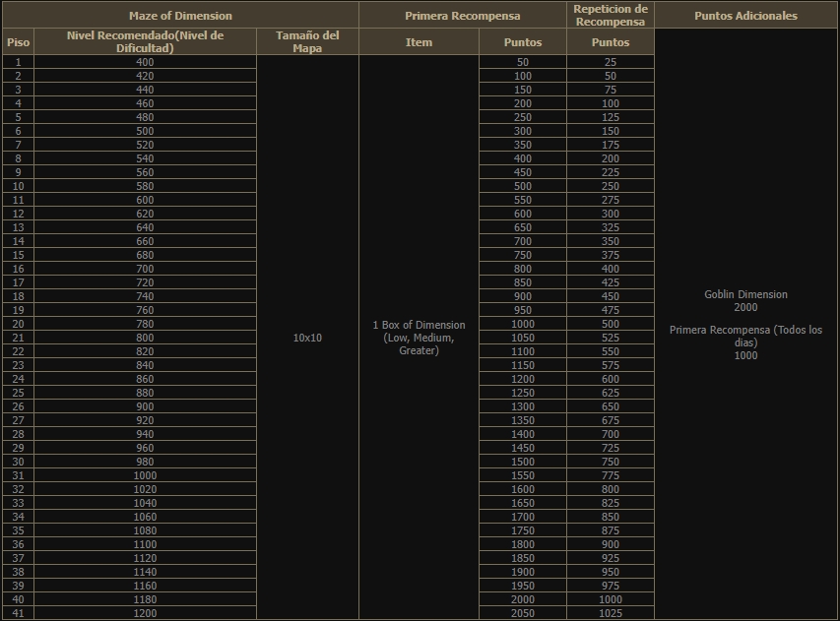This screenshot has height=621, width=840.
Task: Select the Nivel Recomendado column header
Action: click(145, 42)
